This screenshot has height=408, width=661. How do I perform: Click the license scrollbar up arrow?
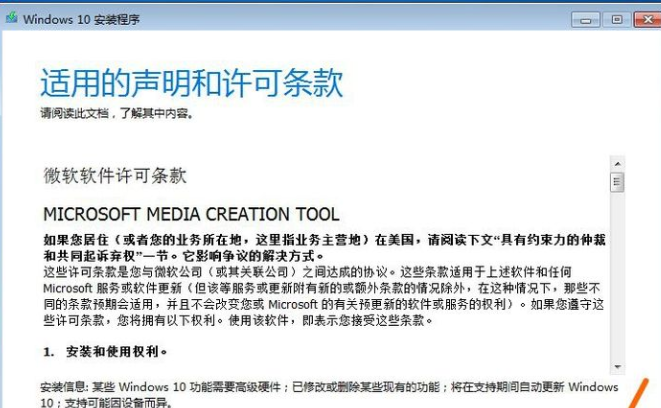pos(617,165)
